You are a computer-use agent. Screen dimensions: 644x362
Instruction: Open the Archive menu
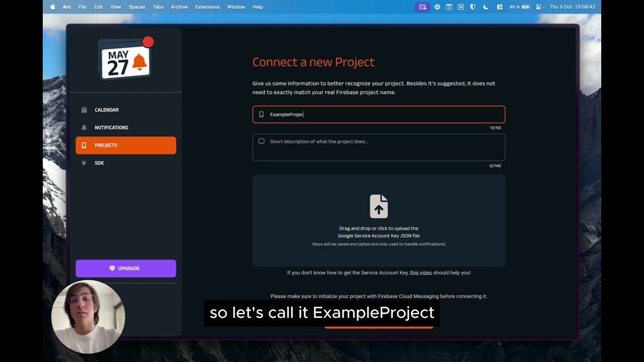179,7
